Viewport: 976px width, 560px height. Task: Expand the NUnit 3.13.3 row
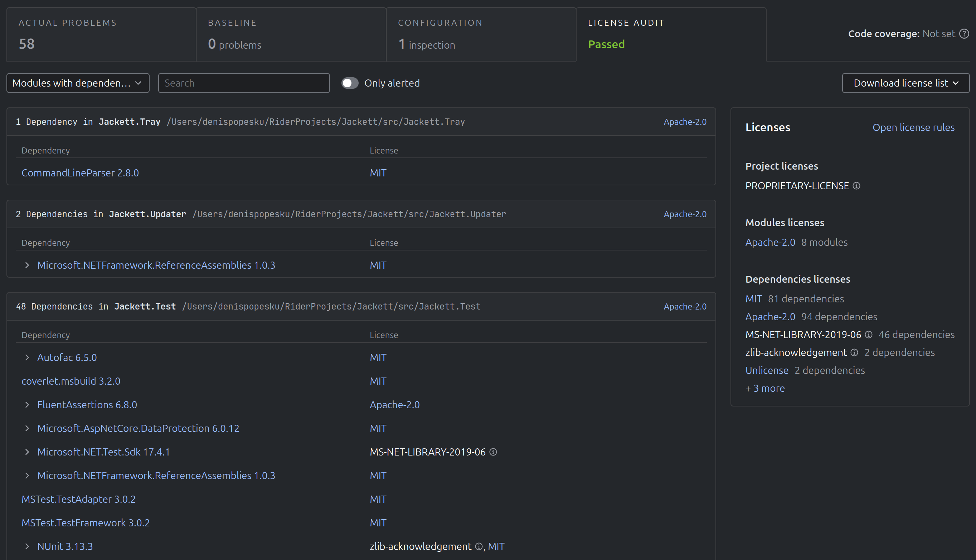27,546
